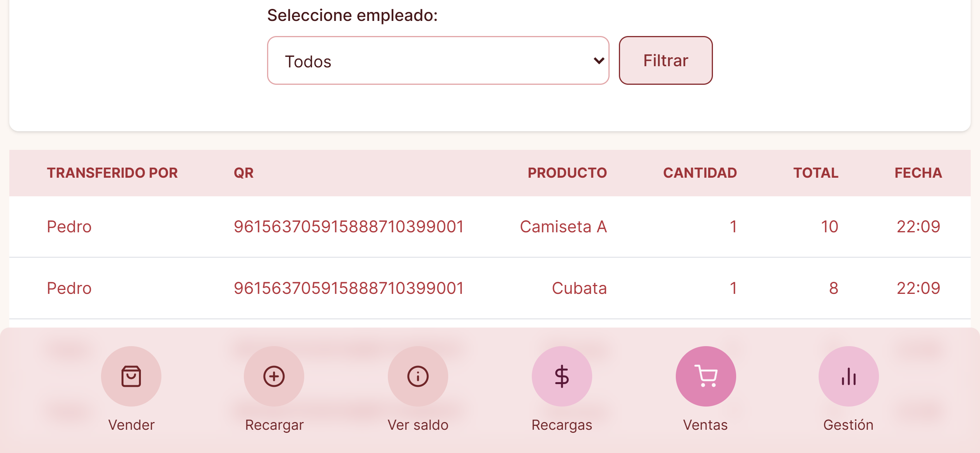
Task: Select the Cubata sale row
Action: coord(490,288)
